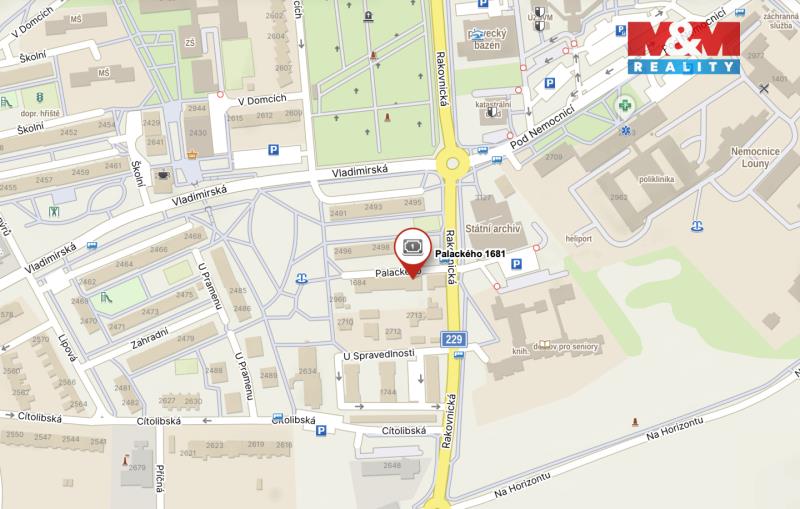Click the poliklinika building label

[657, 180]
